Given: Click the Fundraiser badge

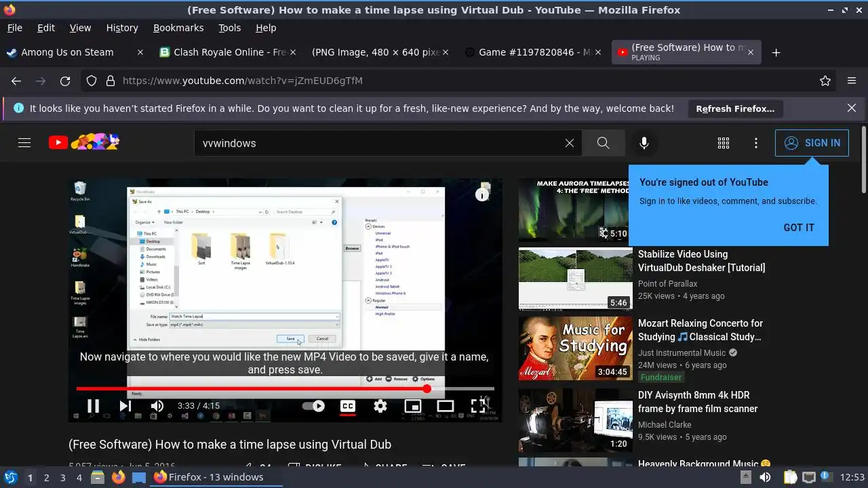Looking at the screenshot, I should pos(661,378).
